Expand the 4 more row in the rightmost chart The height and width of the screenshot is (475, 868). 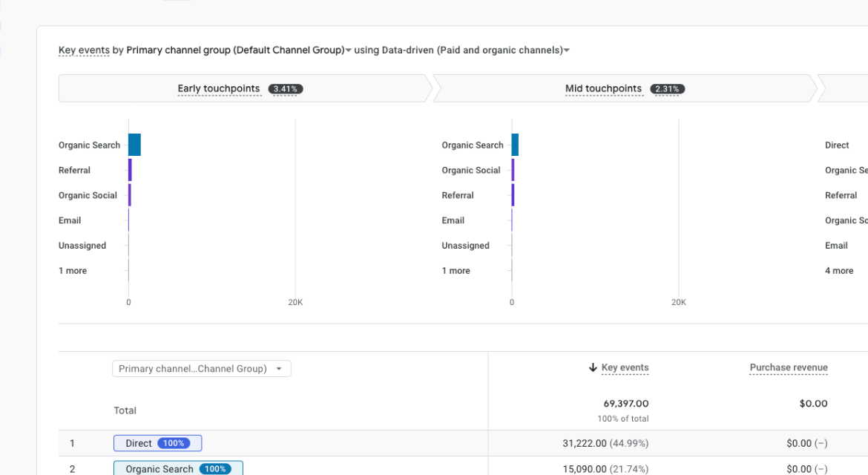pyautogui.click(x=839, y=270)
